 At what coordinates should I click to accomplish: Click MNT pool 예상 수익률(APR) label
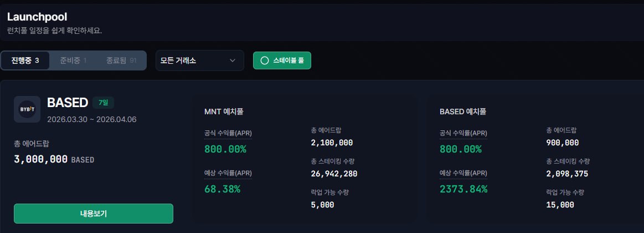(228, 173)
